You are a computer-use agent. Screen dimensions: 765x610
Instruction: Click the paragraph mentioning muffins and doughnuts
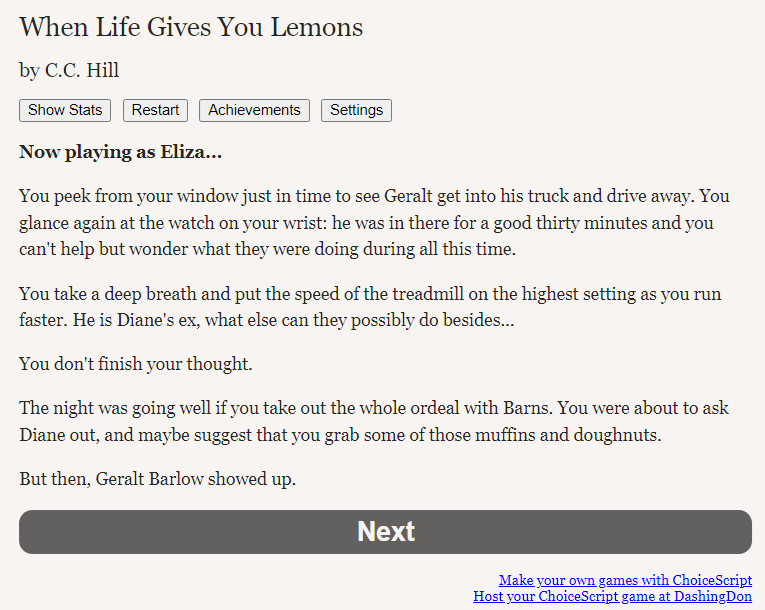[374, 421]
